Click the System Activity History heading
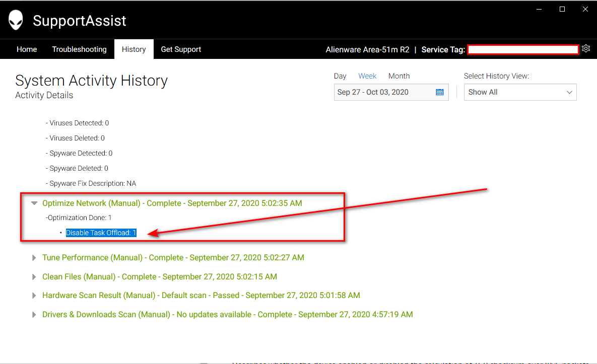This screenshot has height=364, width=597. (x=91, y=81)
